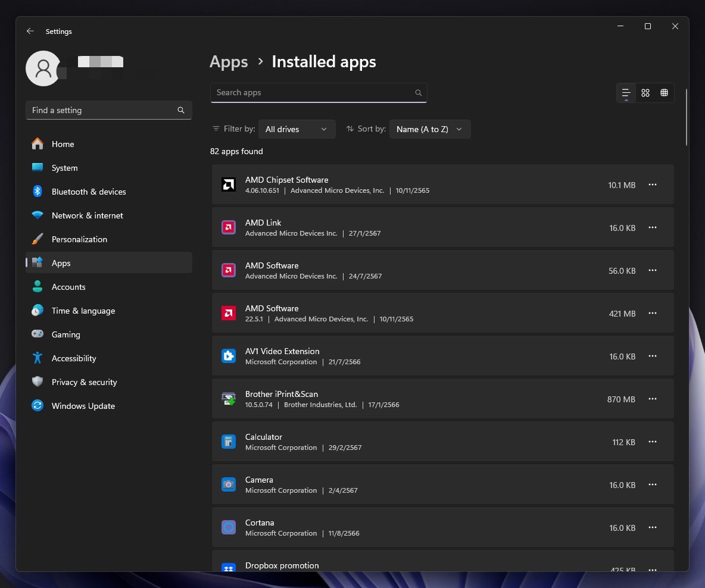Click the Search apps field
The image size is (705, 588).
click(x=319, y=93)
